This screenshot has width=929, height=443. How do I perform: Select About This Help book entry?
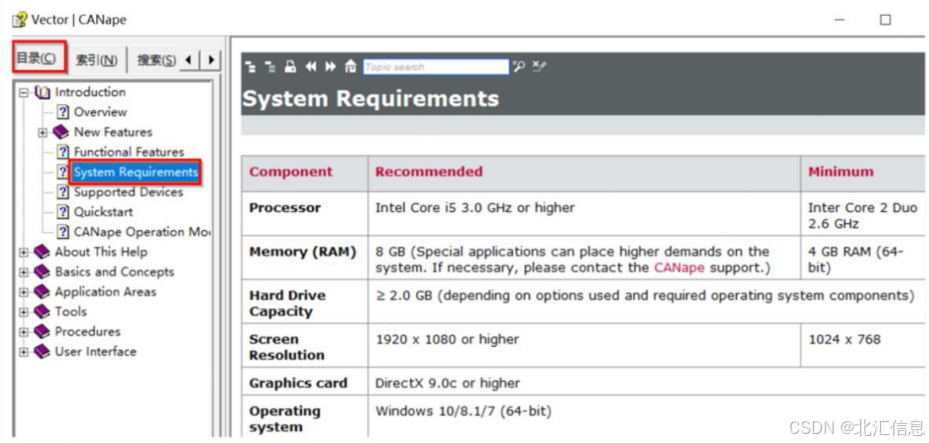(x=101, y=252)
